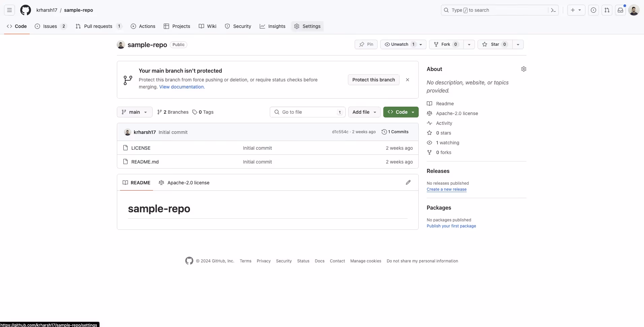Expand the main branch dropdown
644x327 pixels.
click(134, 112)
